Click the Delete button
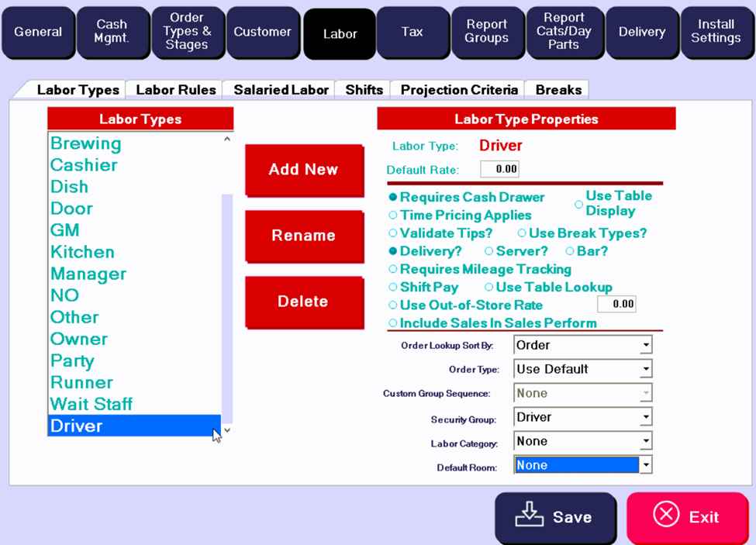Viewport: 756px width, 545px height. tap(304, 302)
